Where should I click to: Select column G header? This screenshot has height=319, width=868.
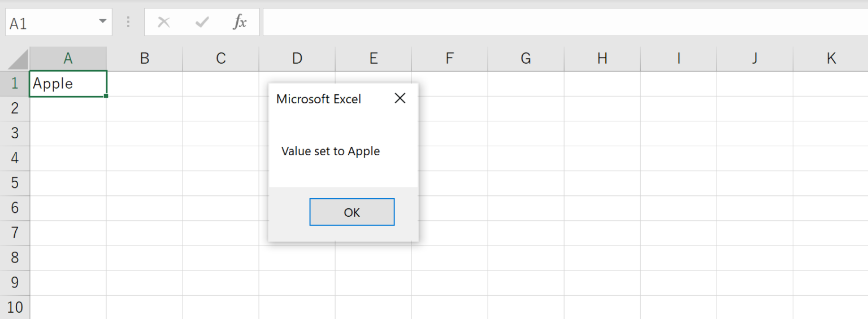tap(526, 58)
